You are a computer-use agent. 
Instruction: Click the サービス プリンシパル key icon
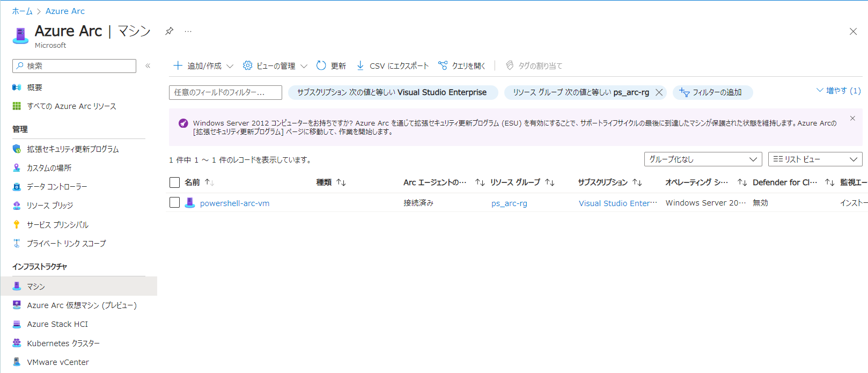(17, 224)
